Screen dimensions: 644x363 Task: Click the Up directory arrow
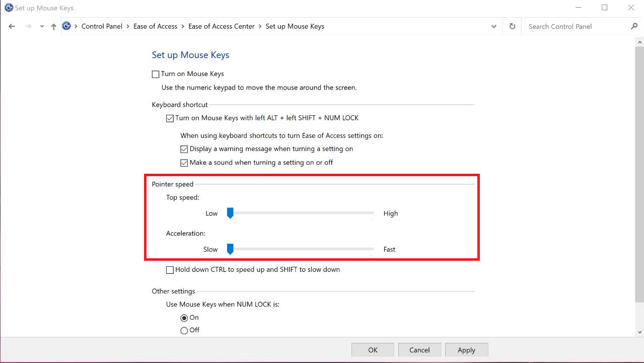pyautogui.click(x=53, y=27)
